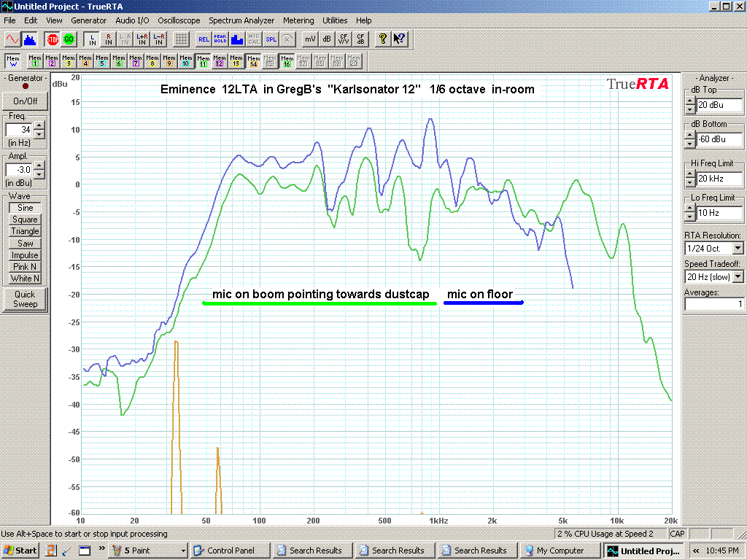Viewport: 747px width, 560px height.
Task: Open the Audio I/O menu
Action: pos(133,20)
